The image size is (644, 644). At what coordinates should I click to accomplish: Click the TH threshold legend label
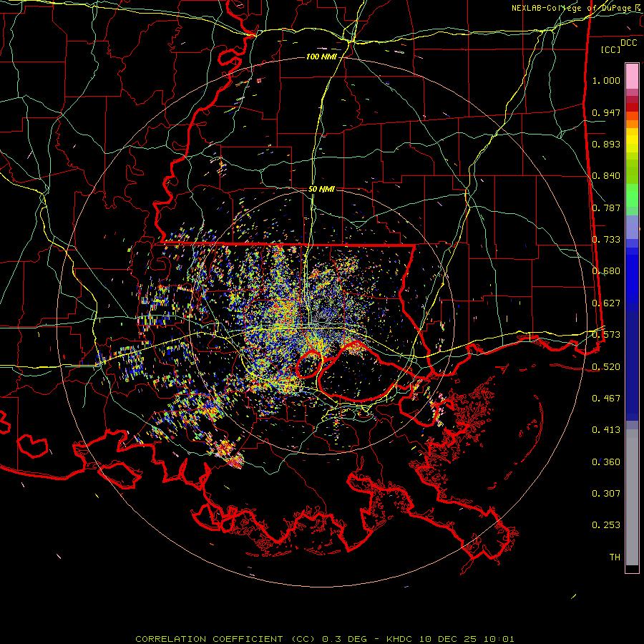tap(615, 557)
